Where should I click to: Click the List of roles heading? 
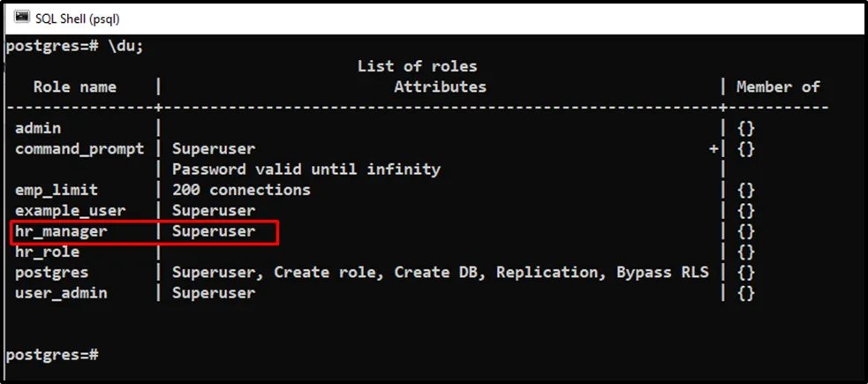[x=417, y=66]
